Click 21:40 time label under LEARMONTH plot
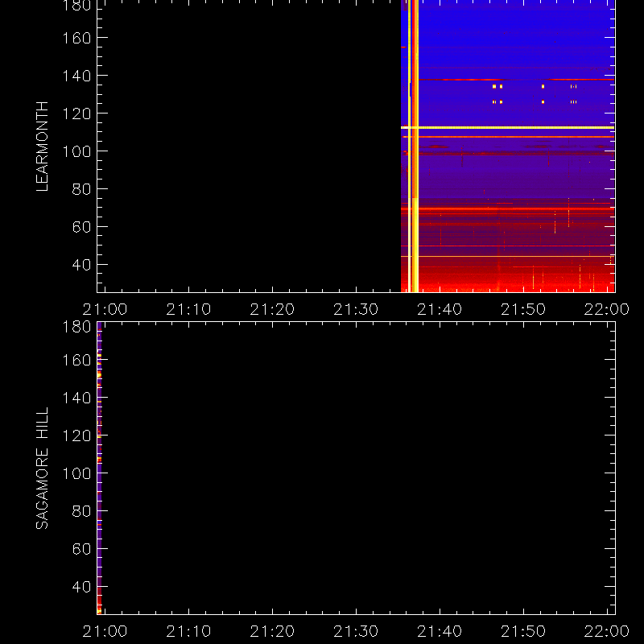This screenshot has width=644, height=644. [x=440, y=309]
